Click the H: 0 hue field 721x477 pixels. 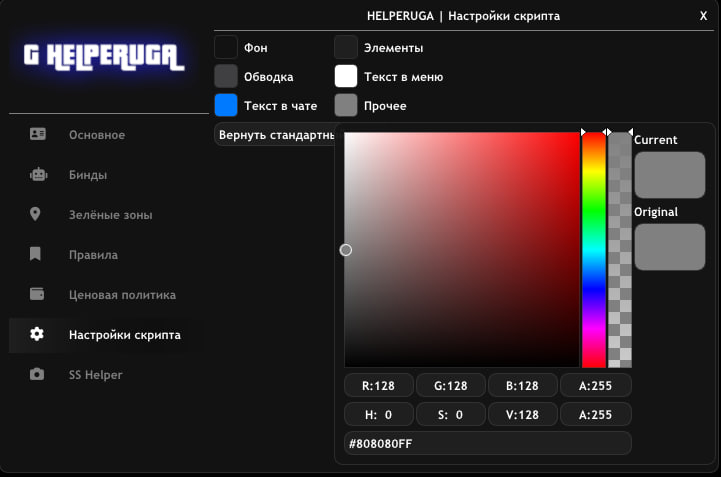coord(378,414)
